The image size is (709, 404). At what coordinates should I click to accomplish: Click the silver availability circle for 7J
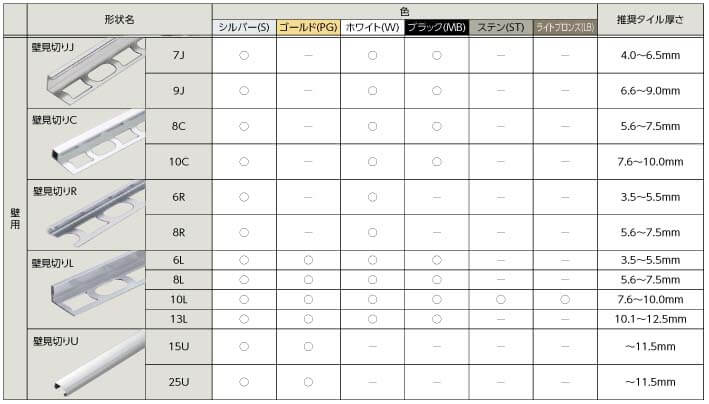(x=243, y=56)
